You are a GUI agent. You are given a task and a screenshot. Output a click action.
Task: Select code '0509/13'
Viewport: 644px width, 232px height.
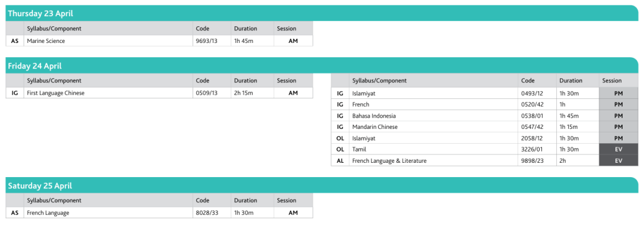point(212,93)
